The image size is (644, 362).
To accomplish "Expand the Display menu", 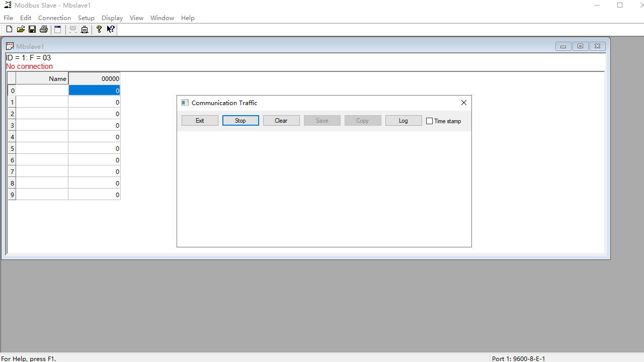I will [x=112, y=18].
